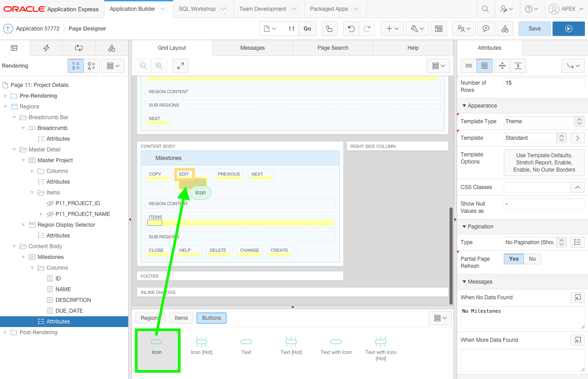Viewport: 588px width, 379px height.
Task: Show the Regions gallery
Action: (150, 318)
